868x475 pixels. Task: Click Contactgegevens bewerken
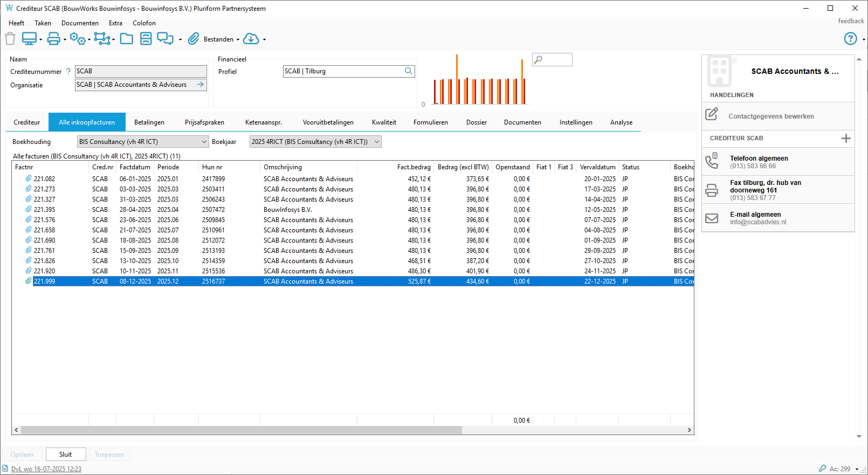click(x=771, y=116)
